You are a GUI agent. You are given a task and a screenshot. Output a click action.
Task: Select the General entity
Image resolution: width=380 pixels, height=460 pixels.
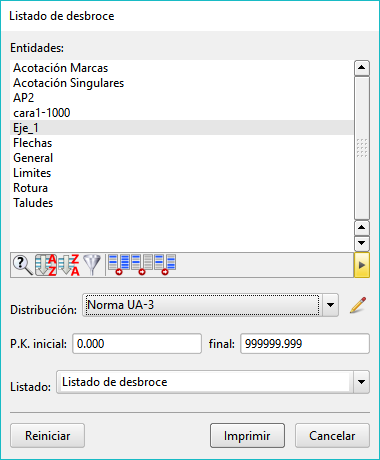(182, 158)
